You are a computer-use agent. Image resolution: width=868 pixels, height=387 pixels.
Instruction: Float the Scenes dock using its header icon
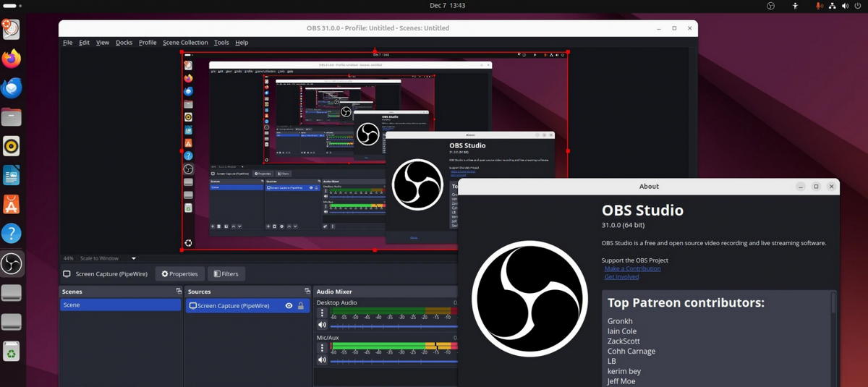pos(179,292)
